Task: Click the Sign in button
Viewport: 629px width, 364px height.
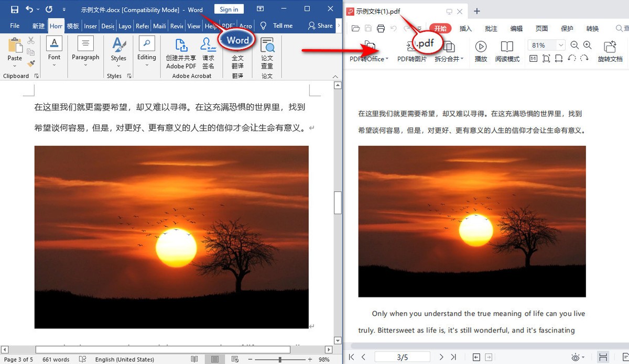Action: pyautogui.click(x=229, y=9)
